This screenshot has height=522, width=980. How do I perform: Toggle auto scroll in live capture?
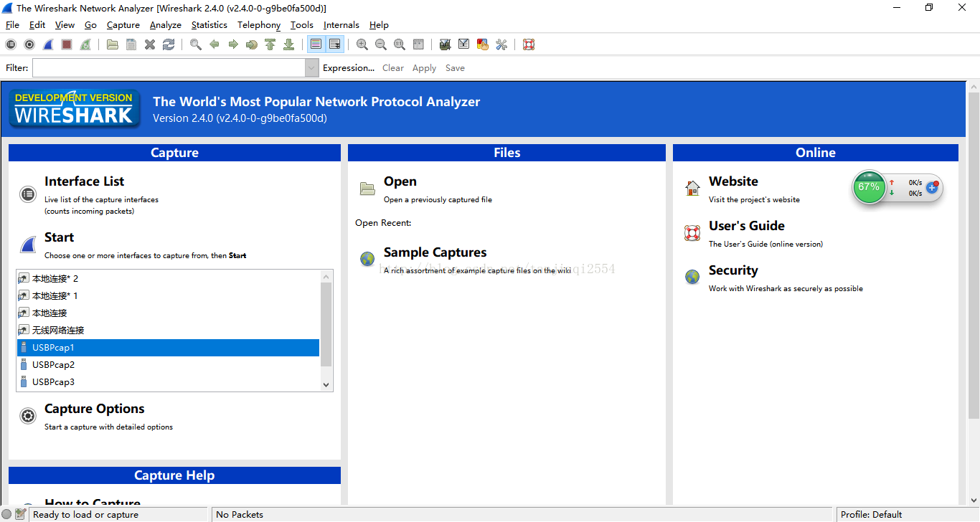[335, 44]
